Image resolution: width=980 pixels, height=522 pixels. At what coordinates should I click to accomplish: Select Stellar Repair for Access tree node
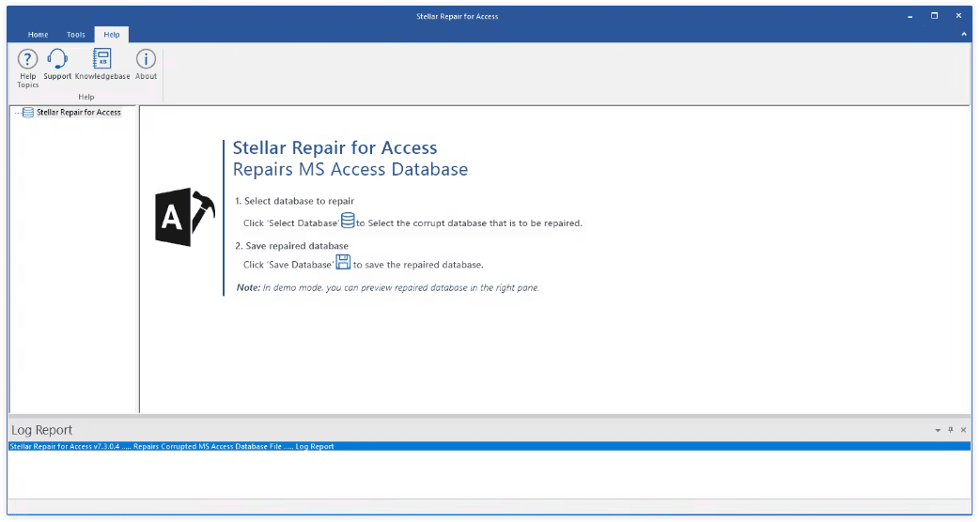(79, 113)
